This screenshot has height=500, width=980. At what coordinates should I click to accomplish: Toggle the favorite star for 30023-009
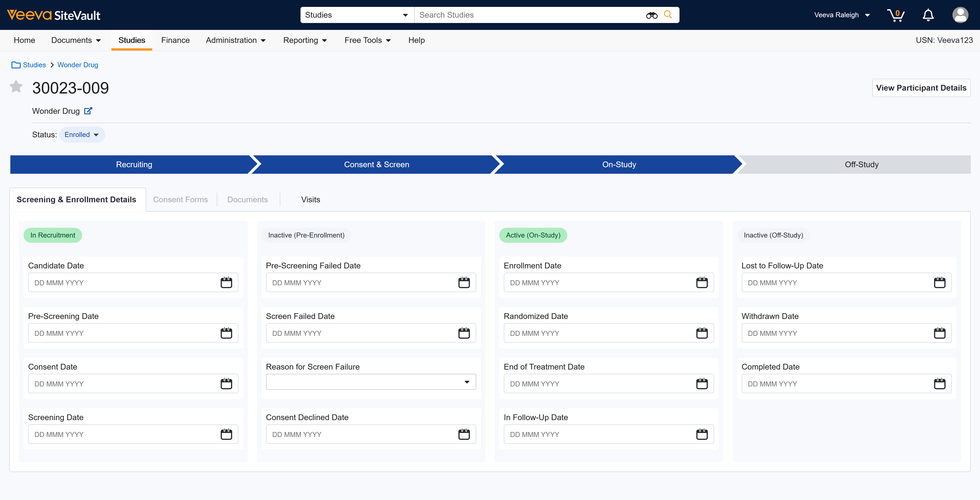tap(16, 87)
